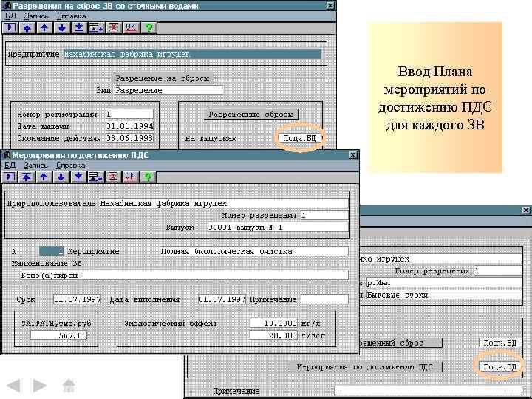Click the Вид field showing Разрешение

click(x=169, y=90)
